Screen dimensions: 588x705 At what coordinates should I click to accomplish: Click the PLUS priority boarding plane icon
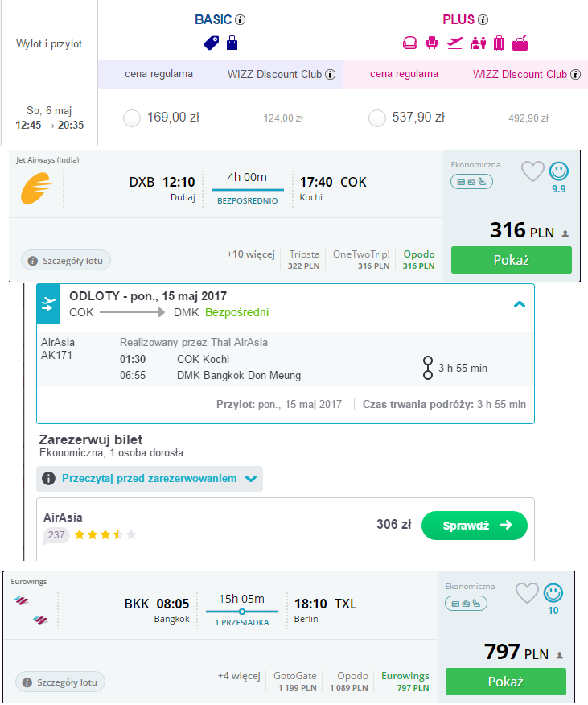click(454, 43)
